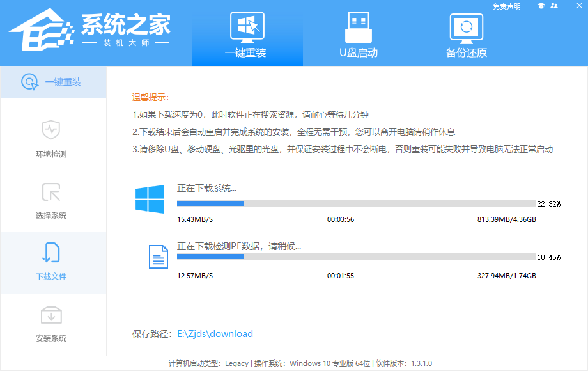Select the 下载文件 sidebar step
This screenshot has height=371, width=588.
pyautogui.click(x=50, y=262)
